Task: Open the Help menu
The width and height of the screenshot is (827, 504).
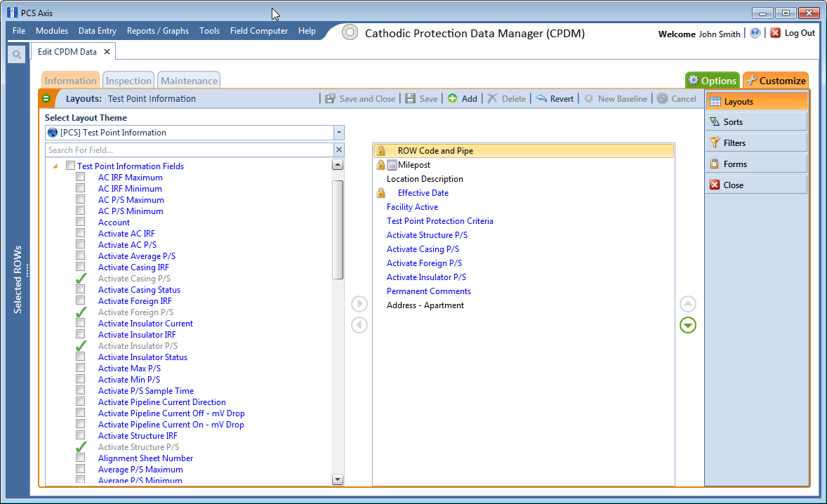Action: tap(307, 31)
